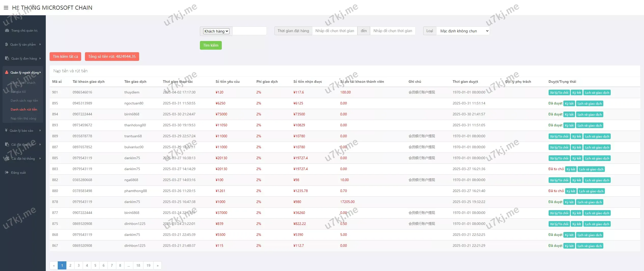Click the hamburger menu icon
Screen dimensions: 644x271
6,8
